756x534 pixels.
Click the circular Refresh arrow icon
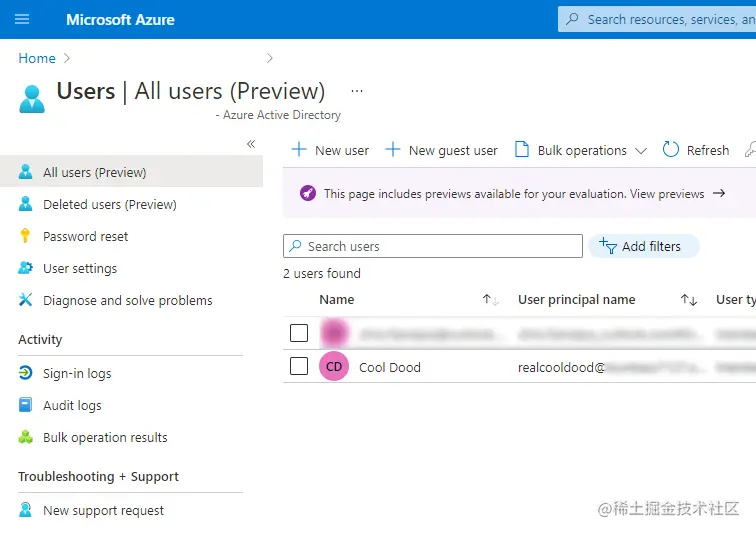(671, 150)
